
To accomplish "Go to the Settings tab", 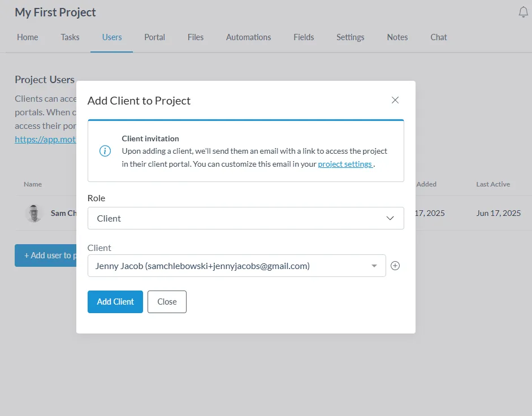I will click(x=350, y=37).
